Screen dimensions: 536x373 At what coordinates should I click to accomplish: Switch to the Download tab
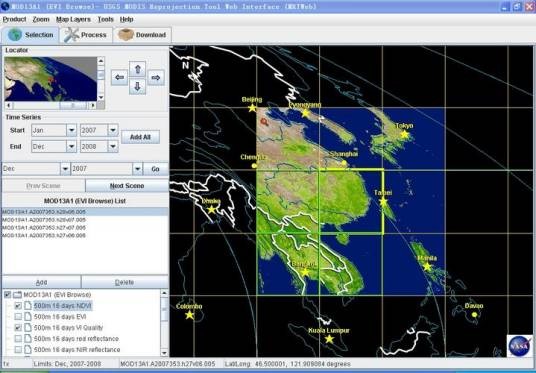142,35
